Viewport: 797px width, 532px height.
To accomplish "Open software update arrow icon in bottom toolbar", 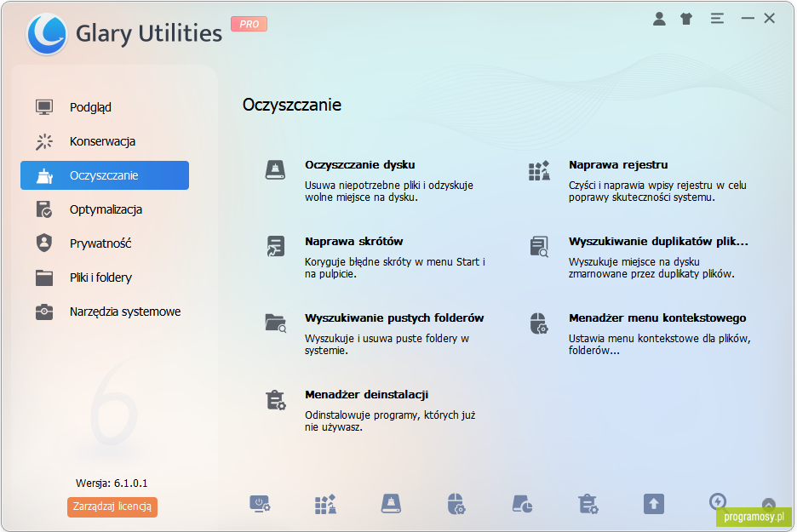I will coord(654,504).
